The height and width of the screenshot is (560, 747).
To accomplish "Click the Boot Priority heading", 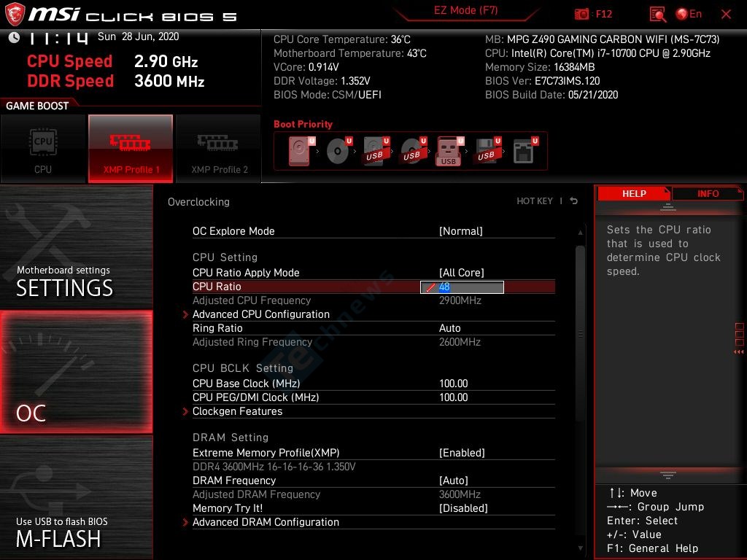I will 303,124.
